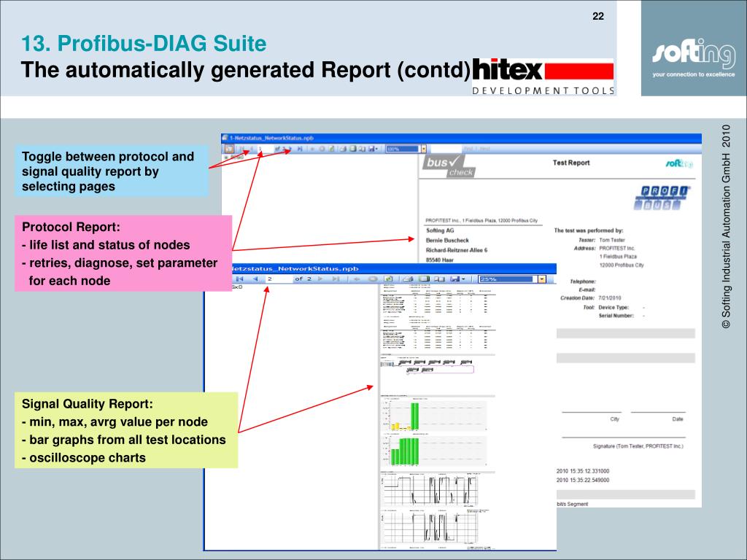Click the Softing AG address line
The width and height of the screenshot is (747, 560).
(x=440, y=230)
